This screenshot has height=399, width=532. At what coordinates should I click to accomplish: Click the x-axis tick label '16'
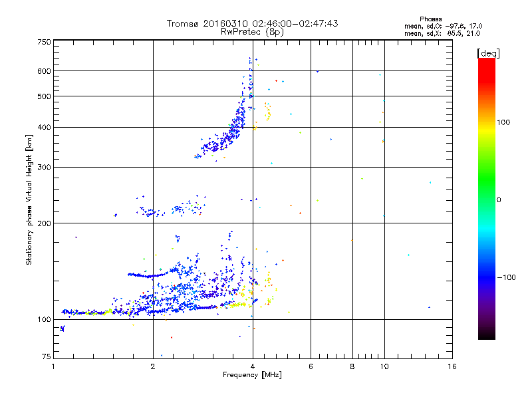click(452, 366)
